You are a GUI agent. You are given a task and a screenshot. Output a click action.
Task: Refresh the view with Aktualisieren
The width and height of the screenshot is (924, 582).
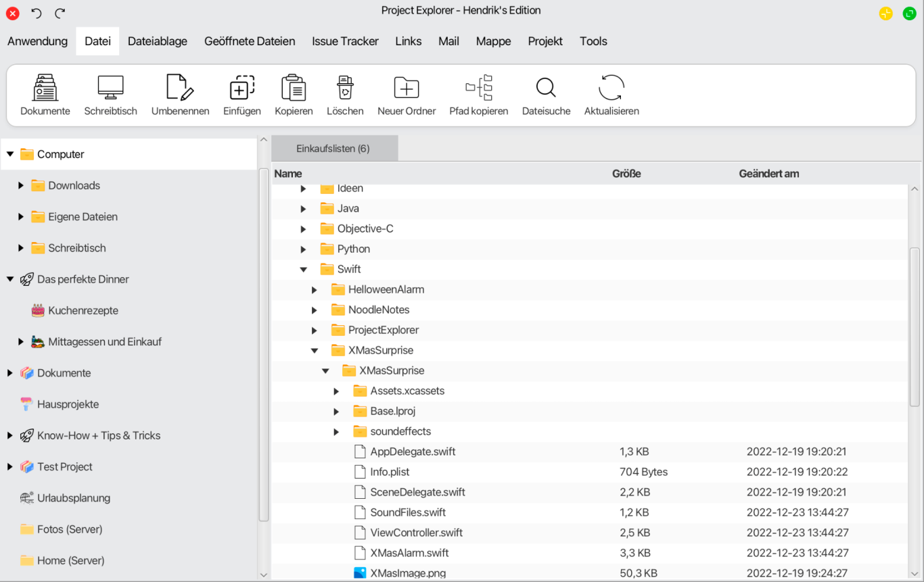tap(611, 95)
